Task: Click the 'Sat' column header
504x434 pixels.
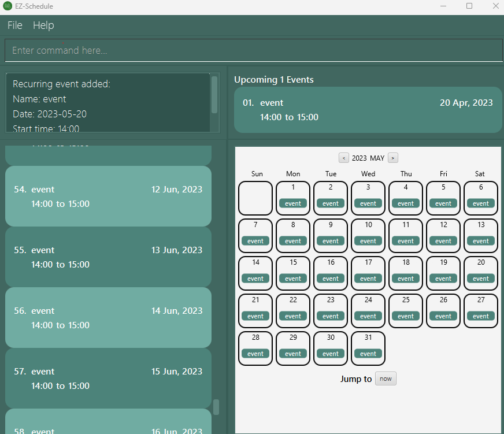Action: pos(480,174)
